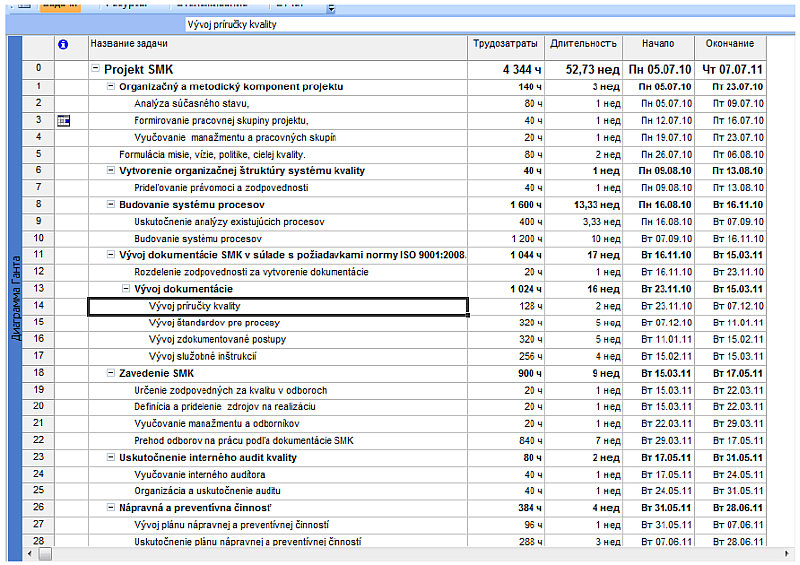Select Vyučovanie manažmentu a odborníkov task
This screenshot has width=800, height=565.
click(x=217, y=424)
